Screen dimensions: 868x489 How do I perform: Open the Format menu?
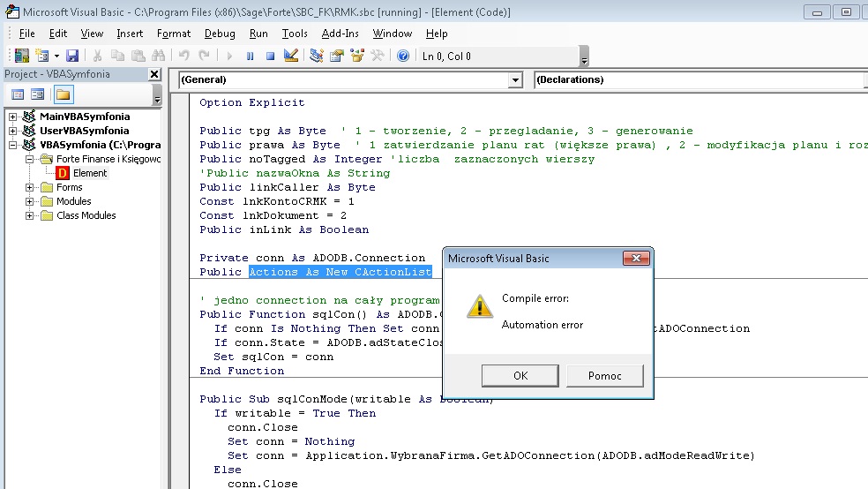coord(173,34)
